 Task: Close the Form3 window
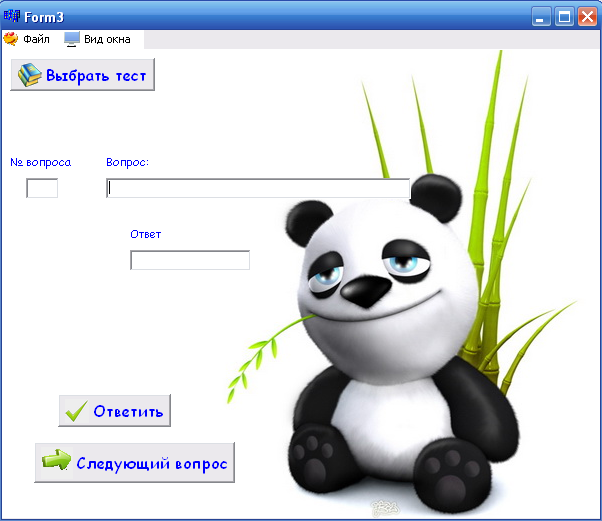point(587,17)
